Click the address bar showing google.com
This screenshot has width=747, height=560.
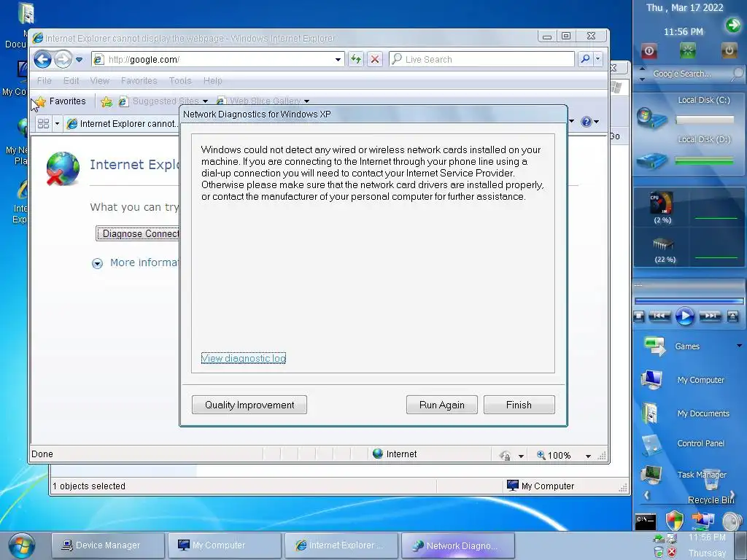(x=217, y=60)
